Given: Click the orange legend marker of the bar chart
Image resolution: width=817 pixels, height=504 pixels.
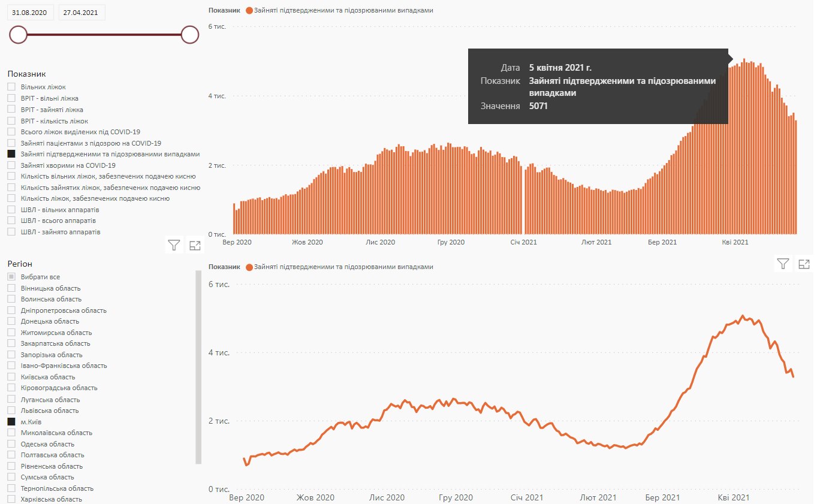Looking at the screenshot, I should click(249, 11).
